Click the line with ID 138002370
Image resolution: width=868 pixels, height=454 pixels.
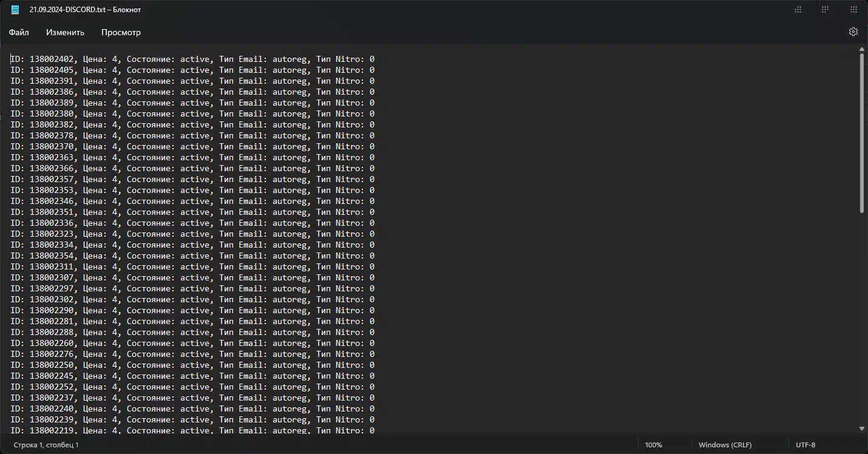pos(192,146)
